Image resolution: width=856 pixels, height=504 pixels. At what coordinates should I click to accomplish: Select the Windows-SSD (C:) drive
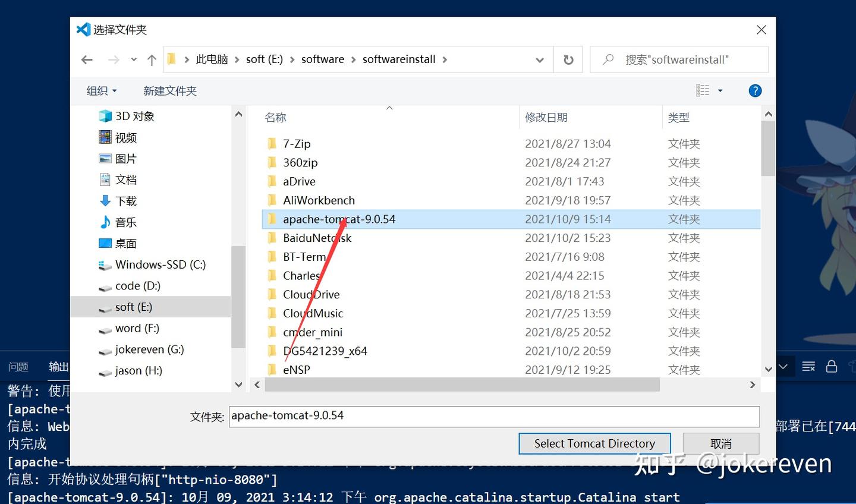160,264
